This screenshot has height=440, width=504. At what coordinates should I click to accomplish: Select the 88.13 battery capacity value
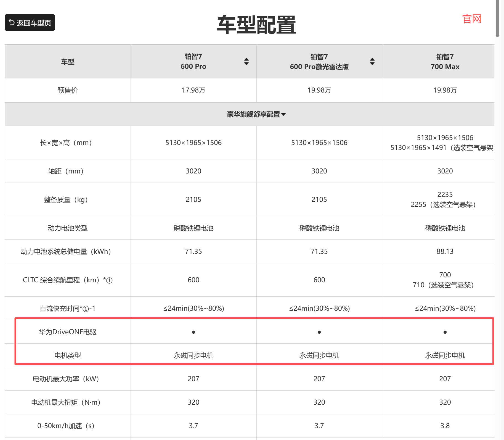(x=445, y=252)
